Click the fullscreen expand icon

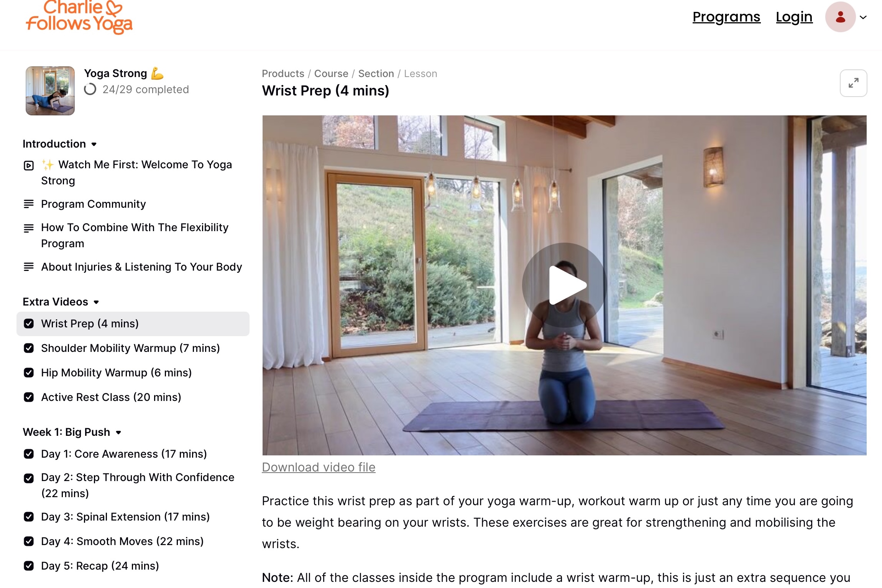[853, 83]
